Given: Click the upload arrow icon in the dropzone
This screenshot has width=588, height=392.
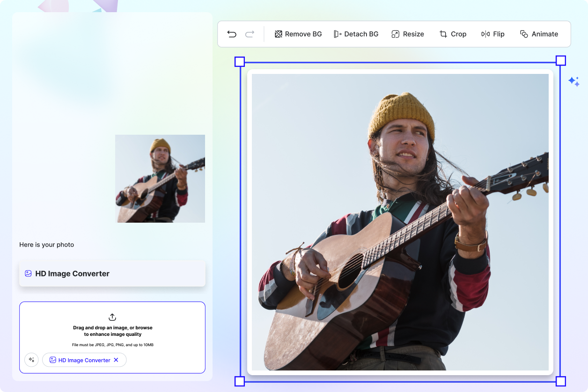Looking at the screenshot, I should click(112, 317).
